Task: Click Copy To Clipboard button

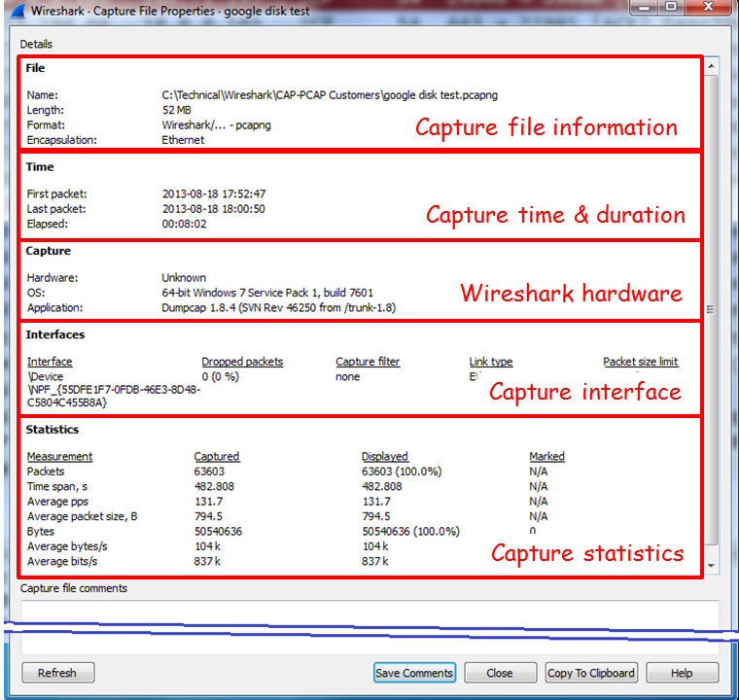Action: [x=591, y=673]
